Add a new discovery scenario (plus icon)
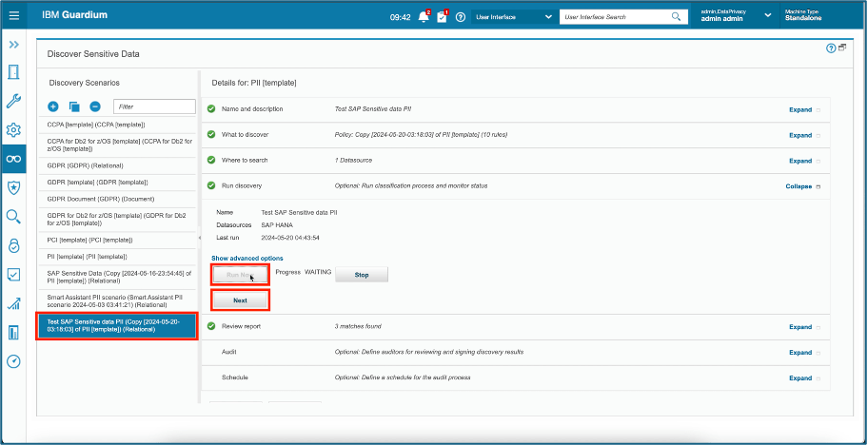 point(53,106)
